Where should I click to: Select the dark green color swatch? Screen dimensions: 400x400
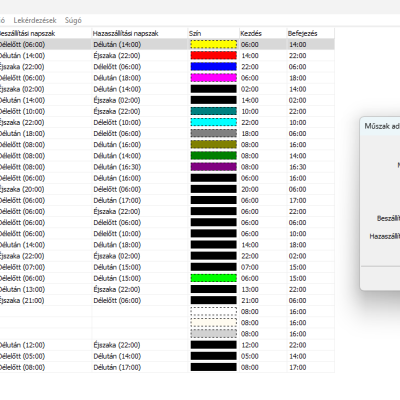pos(214,156)
